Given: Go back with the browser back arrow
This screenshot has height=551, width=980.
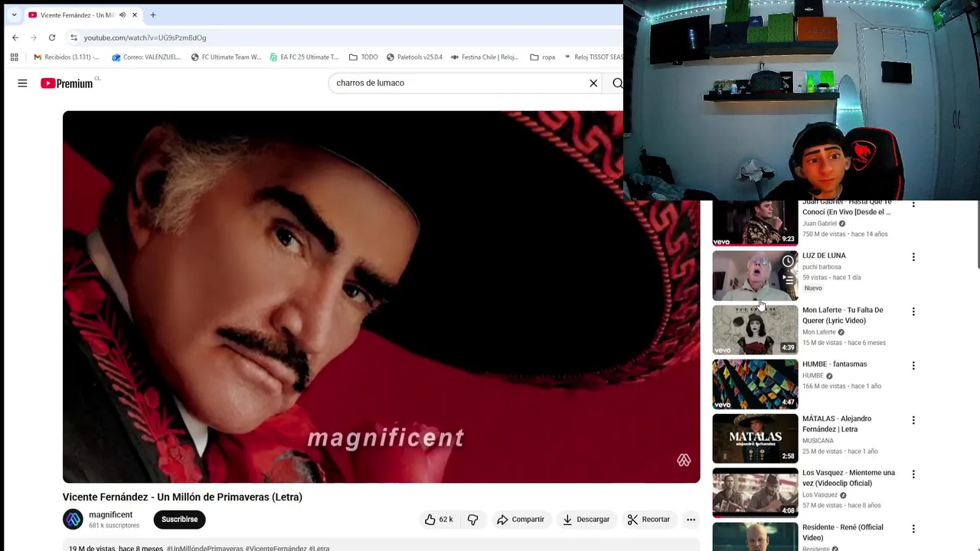Looking at the screenshot, I should 15,37.
